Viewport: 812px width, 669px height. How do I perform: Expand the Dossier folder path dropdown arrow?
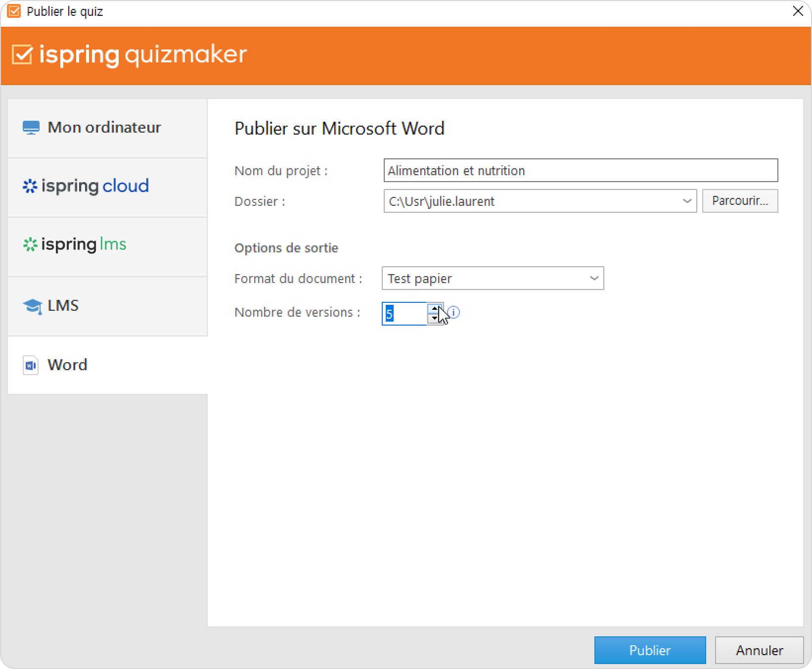click(686, 201)
